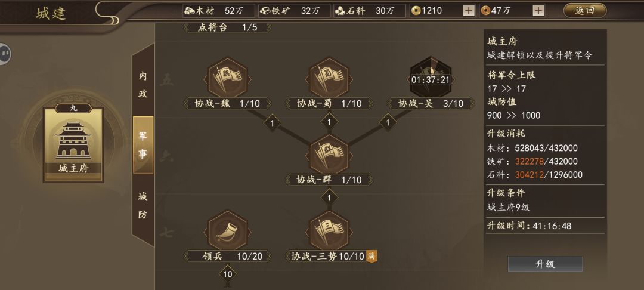
Task: Click the 返回 back button
Action: pyautogui.click(x=585, y=11)
